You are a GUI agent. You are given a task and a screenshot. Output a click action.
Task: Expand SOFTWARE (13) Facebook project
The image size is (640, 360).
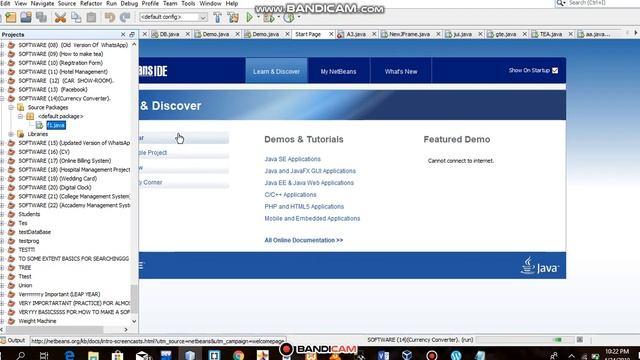pos(2,89)
